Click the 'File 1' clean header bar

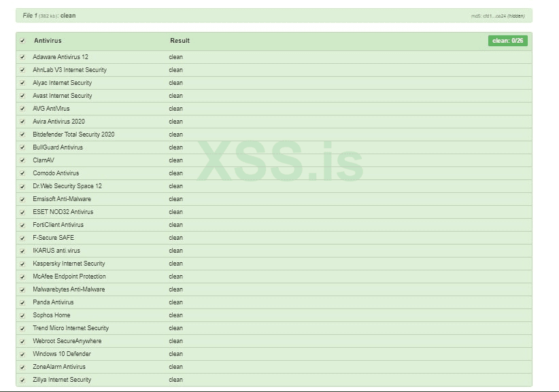272,16
